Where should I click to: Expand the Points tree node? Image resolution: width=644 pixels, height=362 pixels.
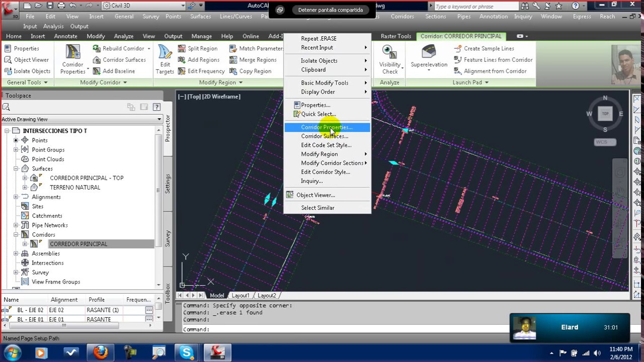pyautogui.click(x=16, y=140)
